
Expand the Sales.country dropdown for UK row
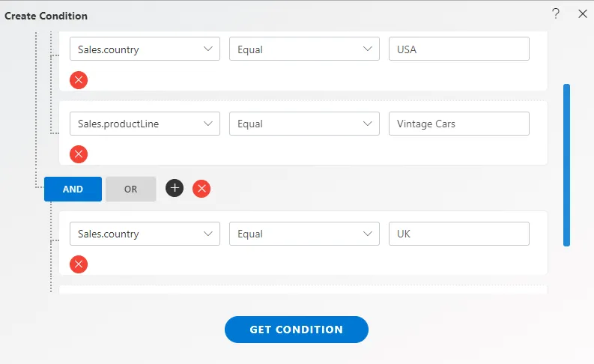145,234
